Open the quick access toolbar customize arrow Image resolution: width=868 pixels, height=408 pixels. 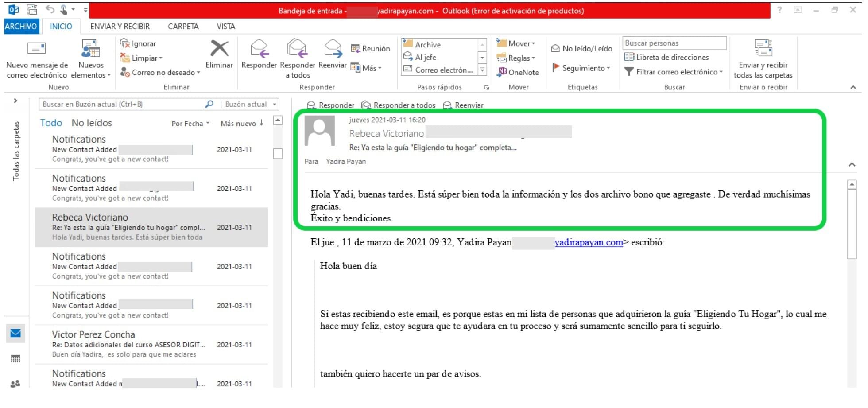85,10
